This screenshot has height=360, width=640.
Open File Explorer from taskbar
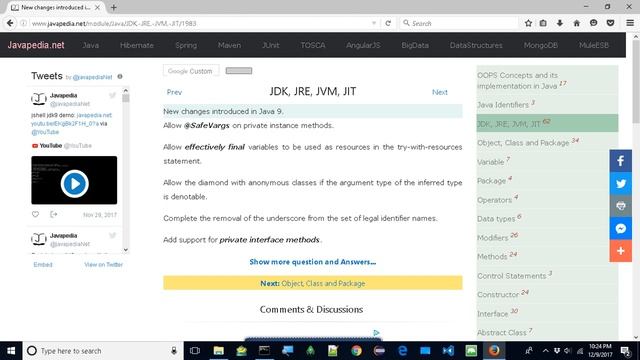pos(219,351)
